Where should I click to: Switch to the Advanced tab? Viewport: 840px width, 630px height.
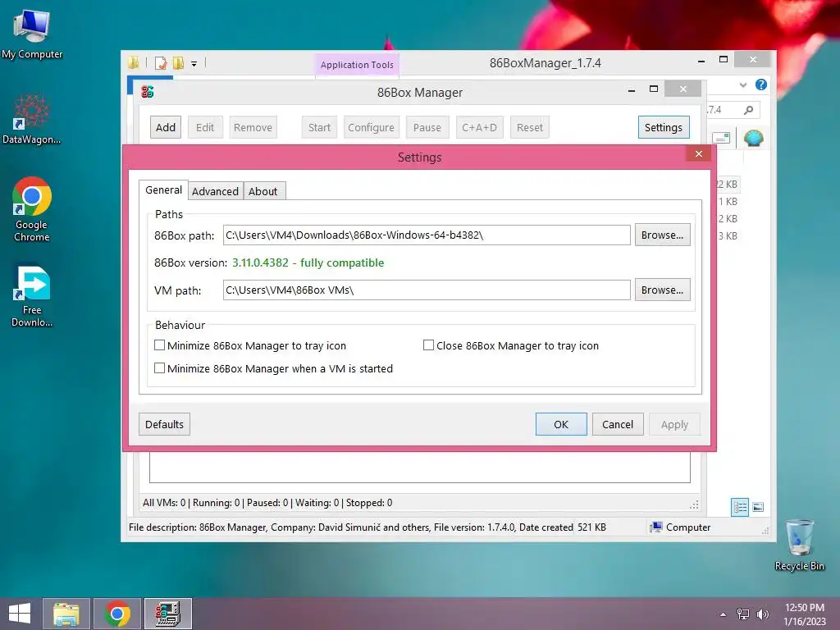(216, 191)
